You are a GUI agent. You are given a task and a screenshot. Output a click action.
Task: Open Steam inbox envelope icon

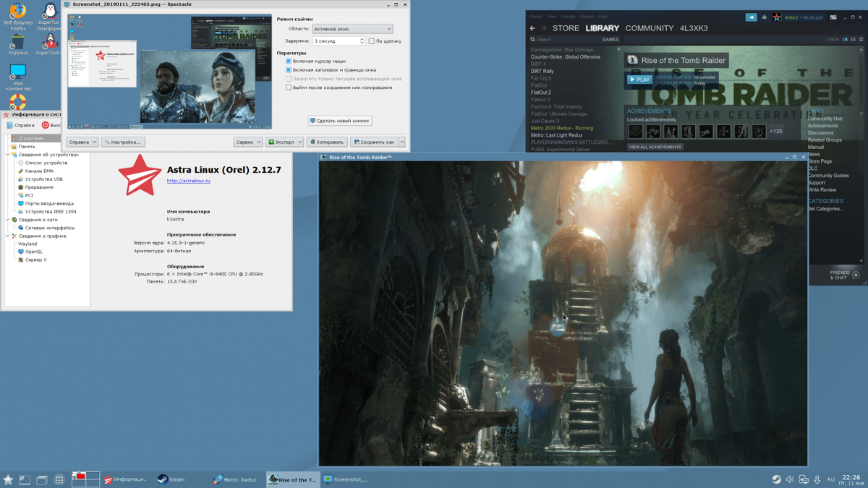pos(765,17)
